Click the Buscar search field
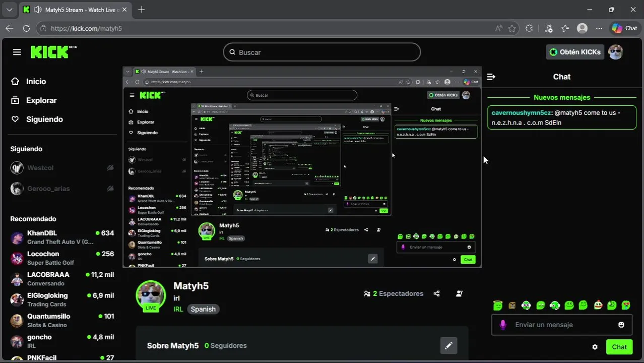This screenshot has width=644, height=363. [x=322, y=52]
